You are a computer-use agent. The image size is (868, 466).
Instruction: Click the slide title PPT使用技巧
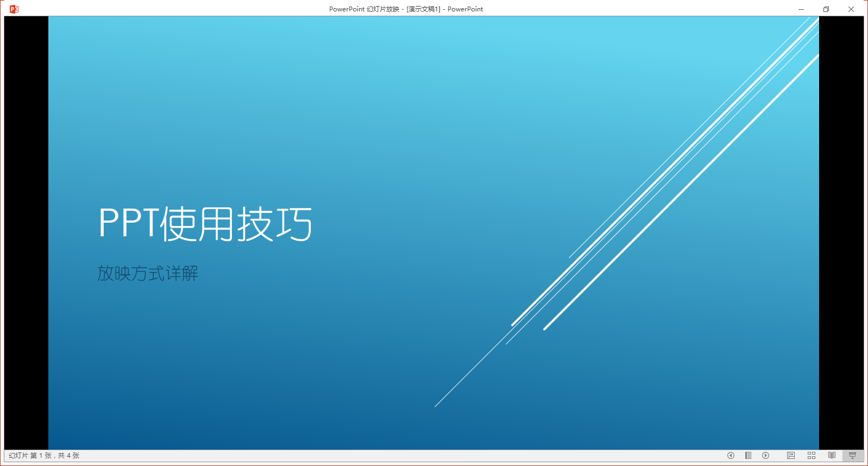pos(205,224)
